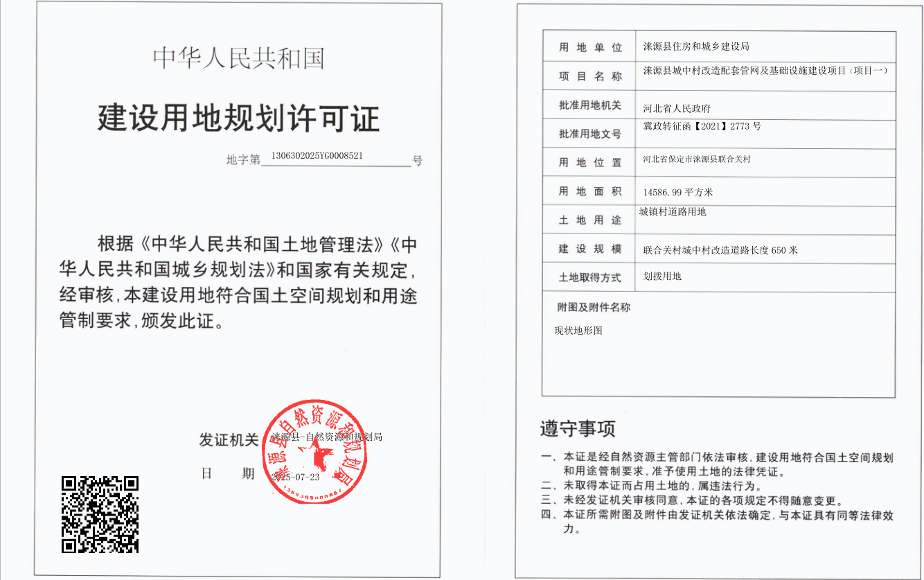Click the title 建设用地规划许可证
This screenshot has width=924, height=580.
tap(238, 118)
